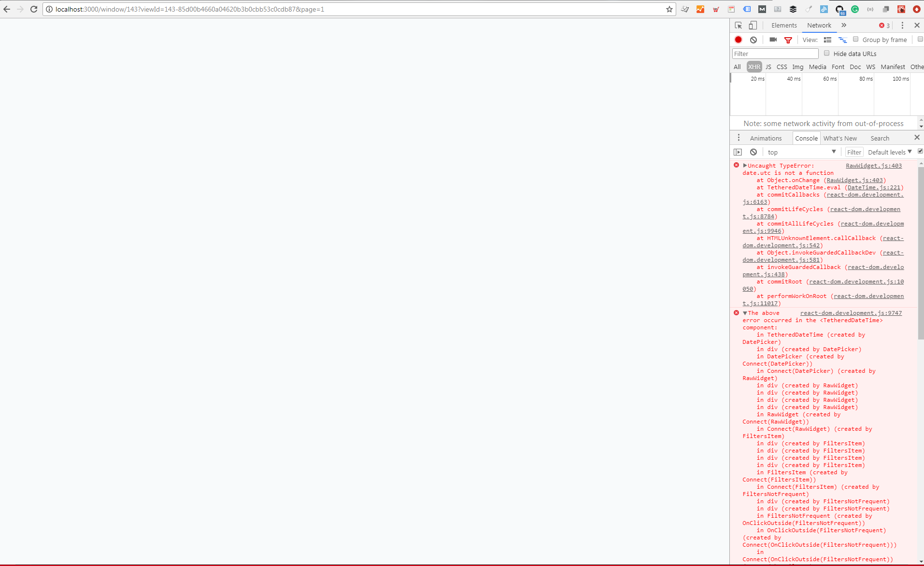This screenshot has width=924, height=566.
Task: Open the curly braces JSON extension
Action: (870, 9)
